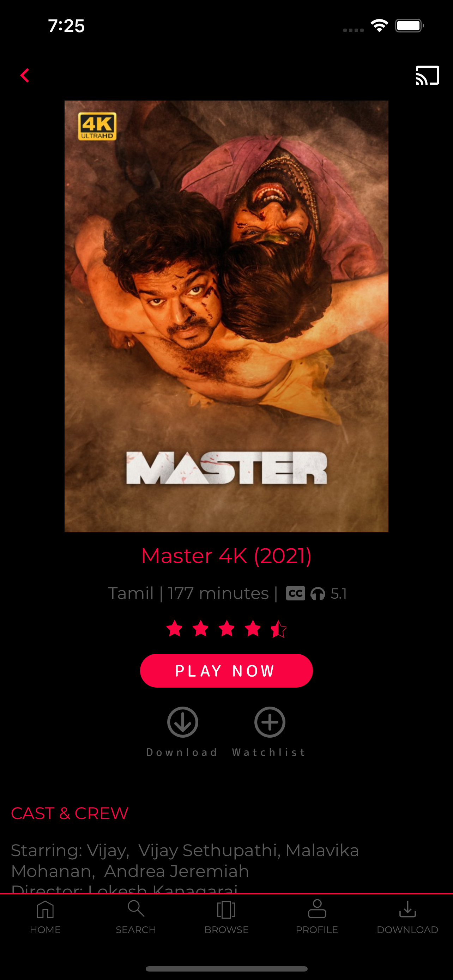Open the screen cast icon

(x=427, y=75)
